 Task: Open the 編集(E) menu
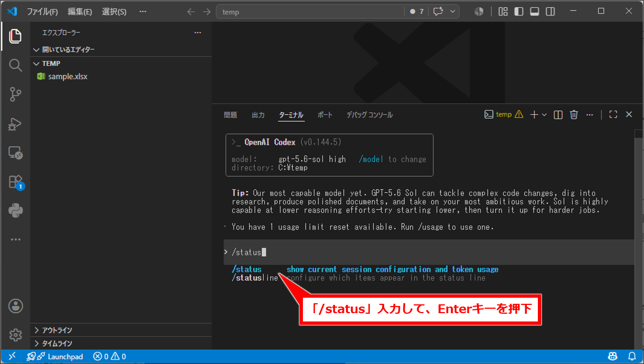(80, 12)
